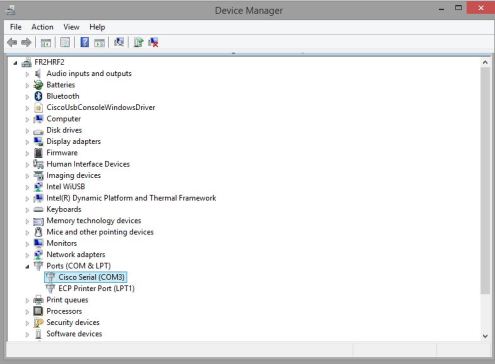Screen dimensions: 495x364
Task: Expand the Display adapters node
Action: [x=27, y=142]
